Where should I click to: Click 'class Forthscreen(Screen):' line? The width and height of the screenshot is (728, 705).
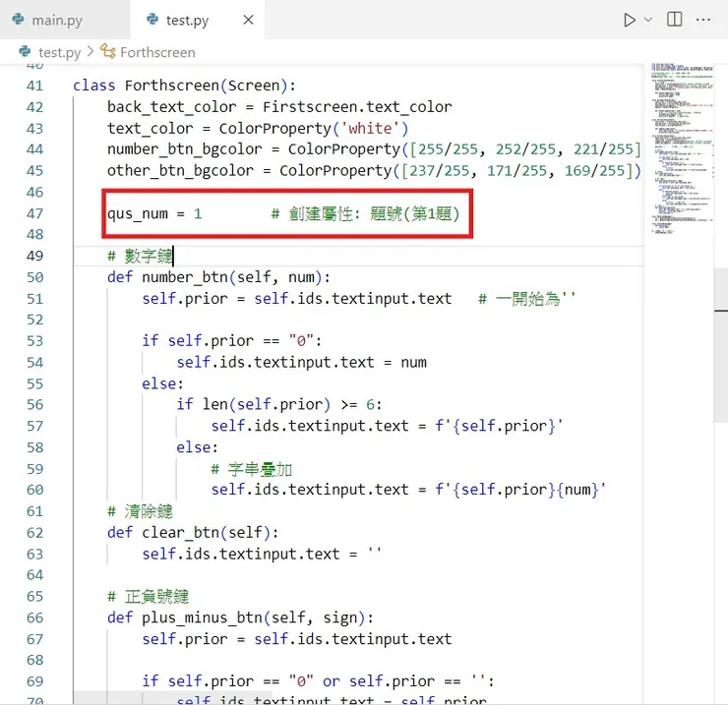184,86
